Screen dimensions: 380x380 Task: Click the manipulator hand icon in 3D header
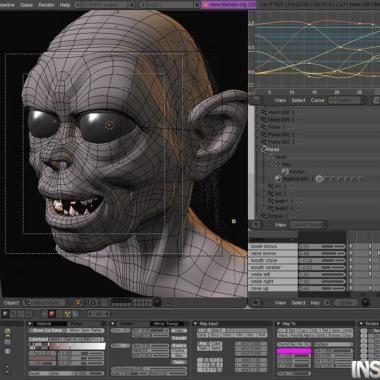[x=78, y=302]
